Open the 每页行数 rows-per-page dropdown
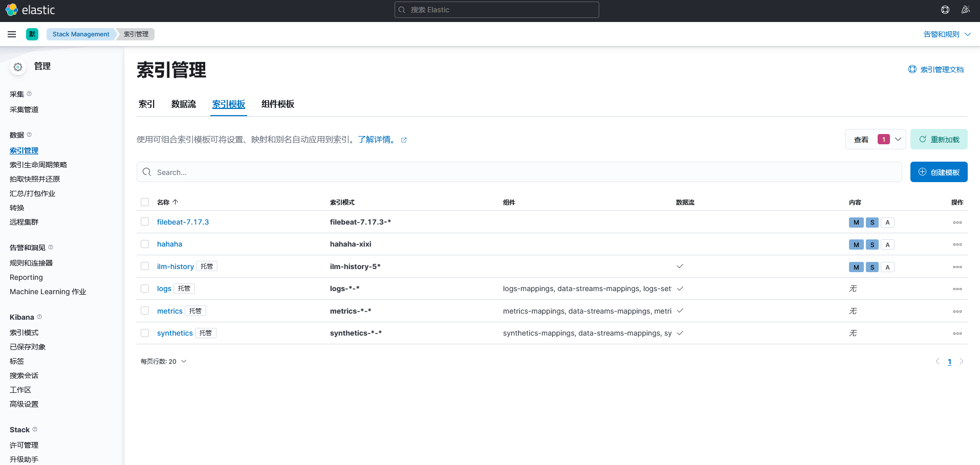The height and width of the screenshot is (465, 980). [163, 361]
